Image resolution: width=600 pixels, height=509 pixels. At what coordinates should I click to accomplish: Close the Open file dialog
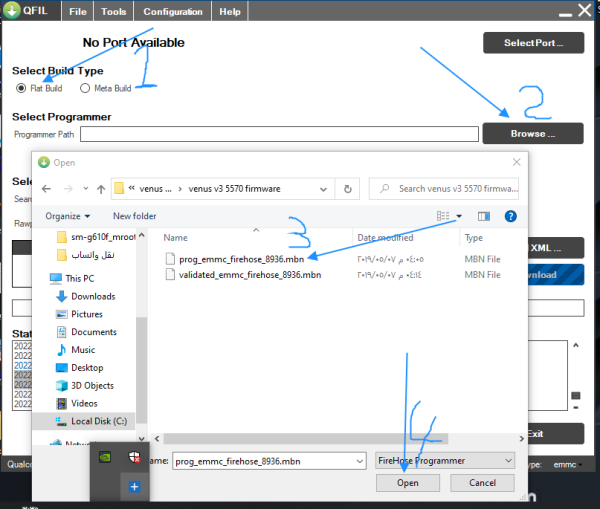coord(517,162)
